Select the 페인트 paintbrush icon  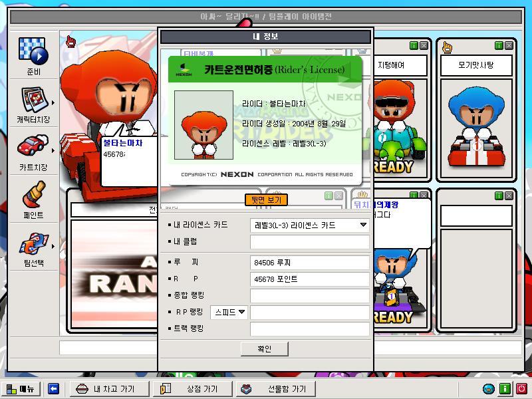34,194
